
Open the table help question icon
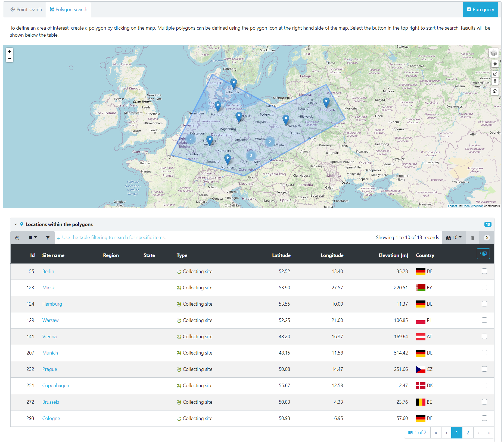[x=17, y=238]
